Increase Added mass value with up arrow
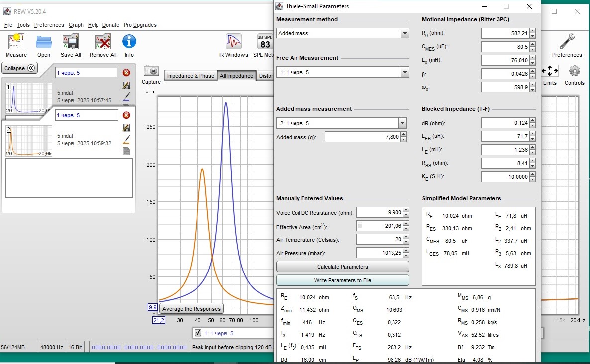590x364 pixels. point(403,134)
